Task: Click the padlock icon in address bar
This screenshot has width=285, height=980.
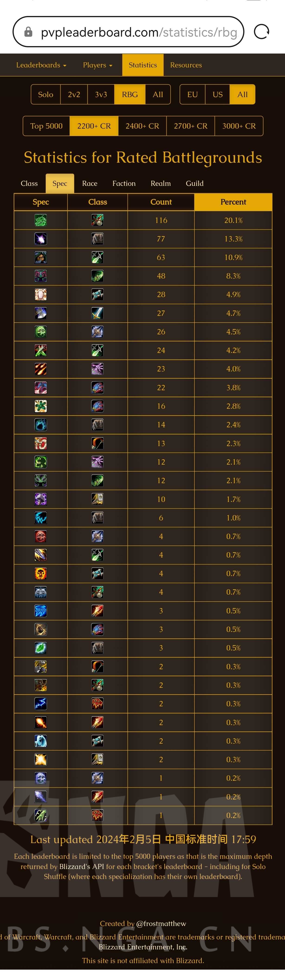Action: 28,32
